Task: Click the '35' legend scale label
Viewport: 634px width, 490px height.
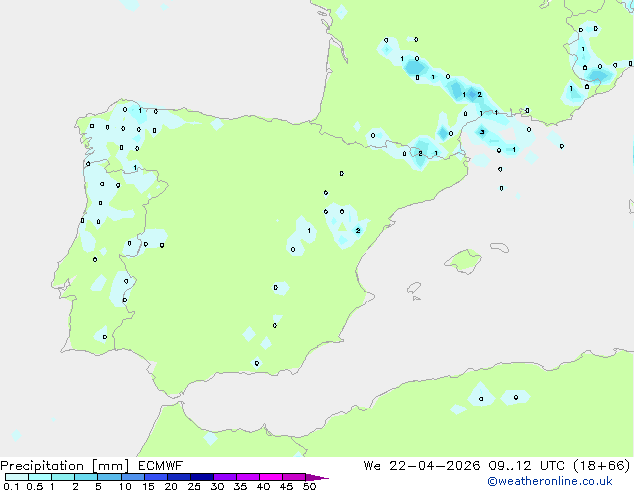Action: click(x=240, y=486)
